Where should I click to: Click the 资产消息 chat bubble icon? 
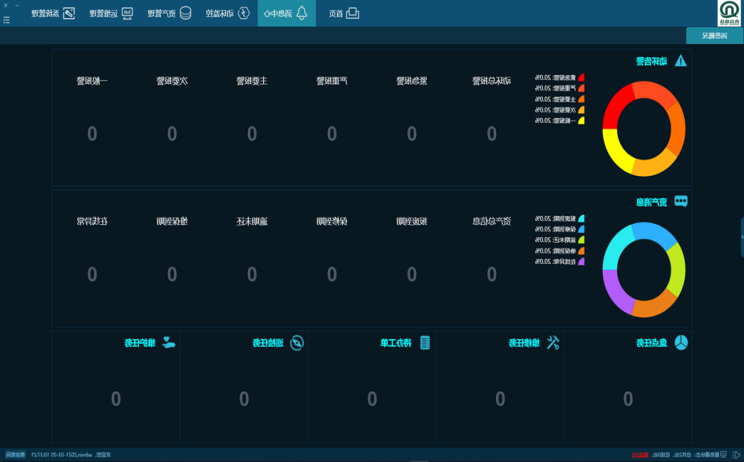pyautogui.click(x=680, y=201)
